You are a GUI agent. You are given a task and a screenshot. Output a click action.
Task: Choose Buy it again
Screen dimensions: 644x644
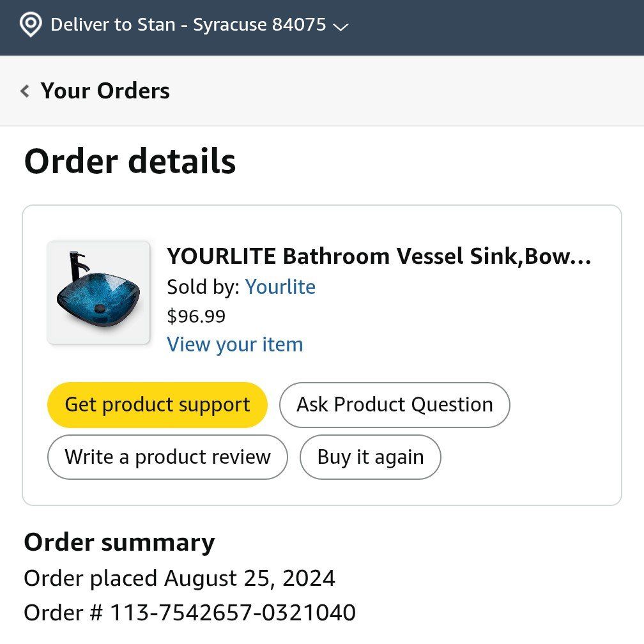pos(370,457)
